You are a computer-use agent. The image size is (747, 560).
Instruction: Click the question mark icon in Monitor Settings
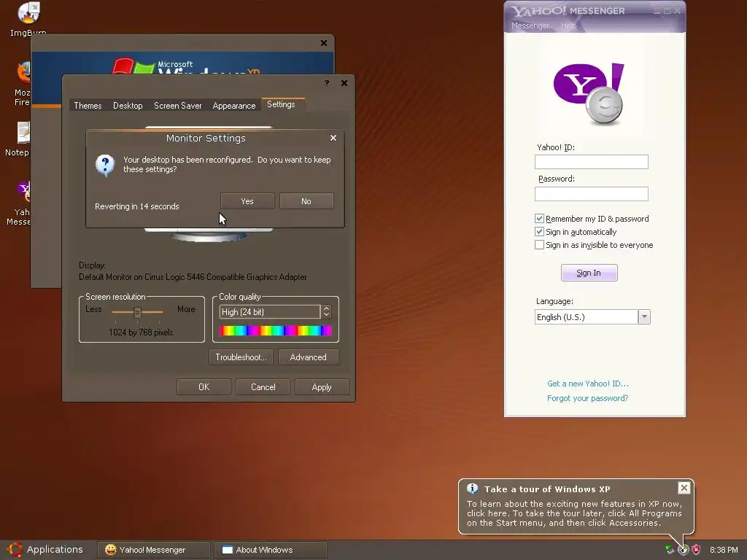pos(105,166)
